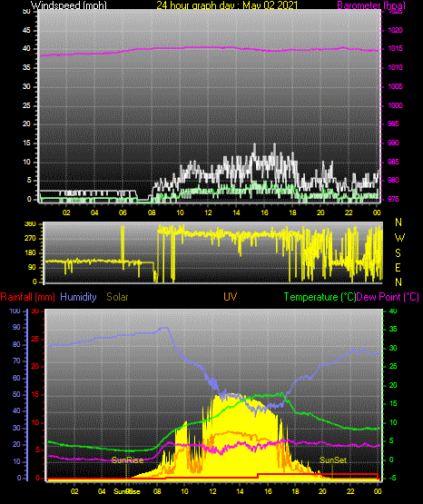Click hour '20' on the lower graph's time axis
This screenshot has height=504, width=423.
click(x=322, y=491)
